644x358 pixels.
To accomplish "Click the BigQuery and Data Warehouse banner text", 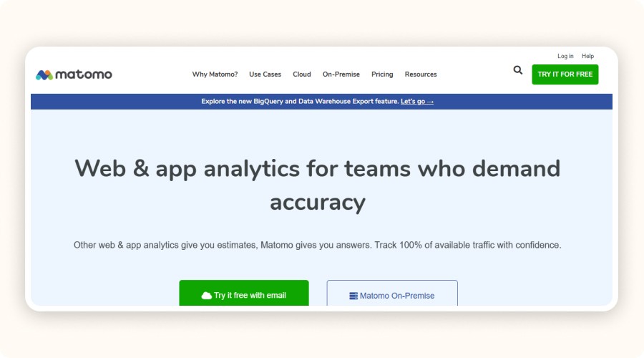I will [300, 102].
